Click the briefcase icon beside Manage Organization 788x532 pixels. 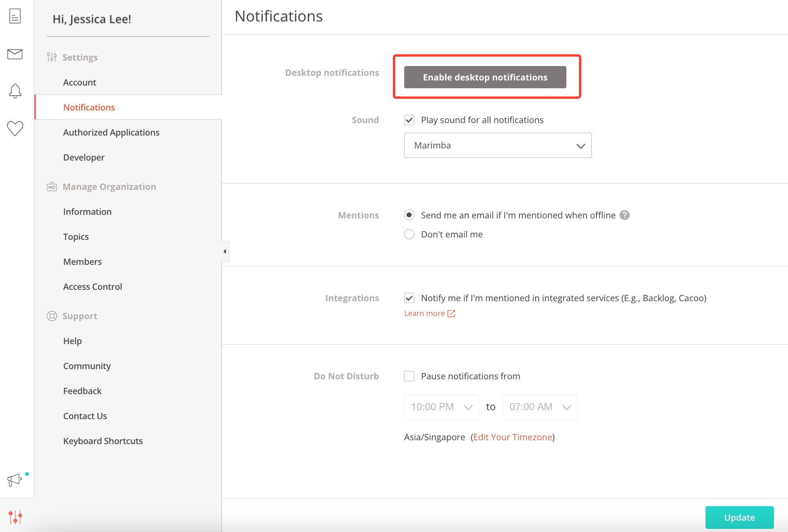52,187
